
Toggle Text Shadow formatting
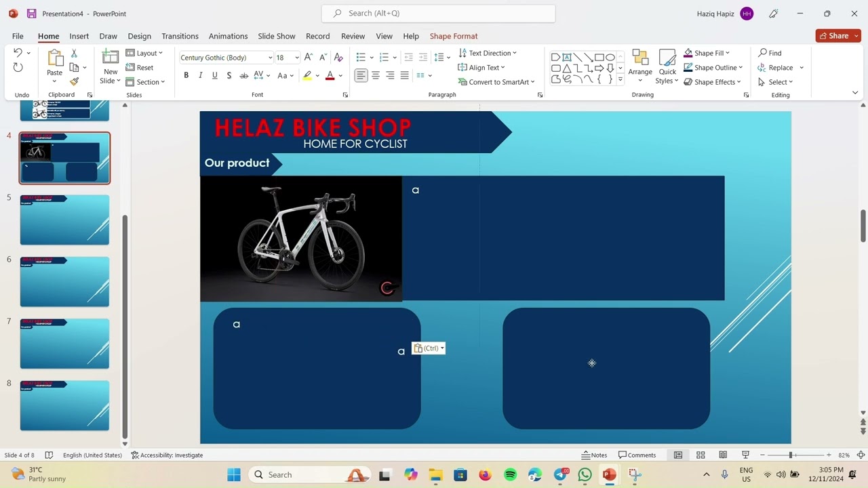point(229,75)
